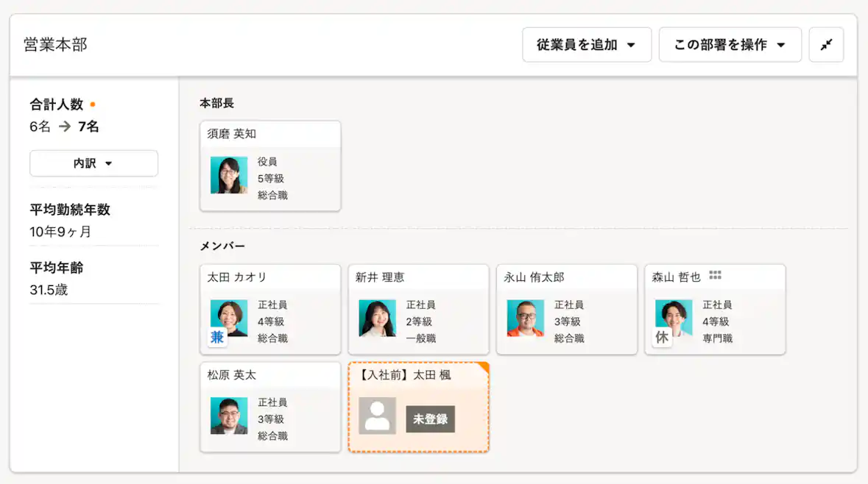Viewport: 868px width, 484px height.
Task: Click the shrink view icon at top right
Action: tap(826, 44)
